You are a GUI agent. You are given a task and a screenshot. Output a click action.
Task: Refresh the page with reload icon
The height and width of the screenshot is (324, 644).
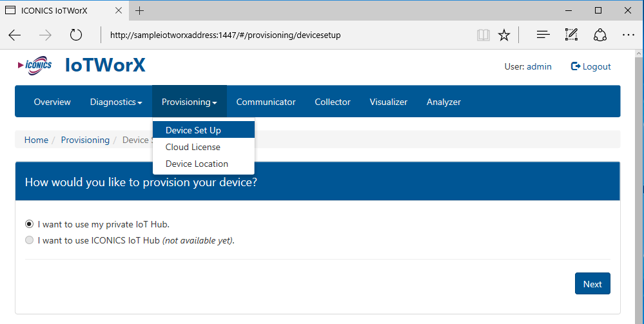76,35
